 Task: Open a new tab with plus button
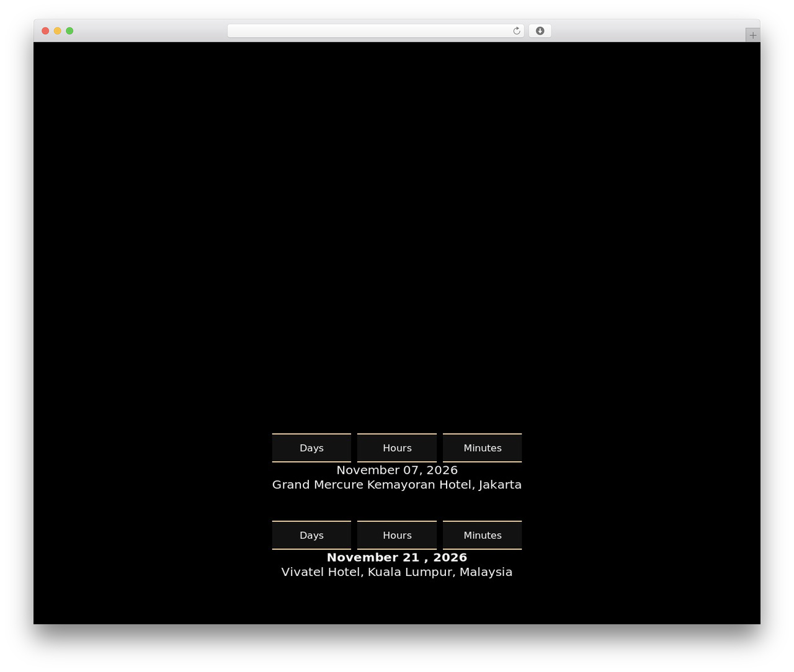pos(752,35)
